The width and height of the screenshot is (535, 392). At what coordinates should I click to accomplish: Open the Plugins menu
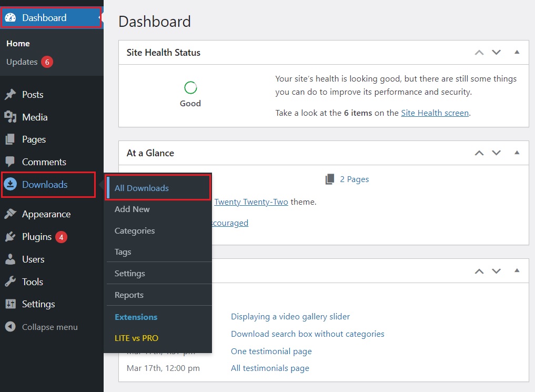tap(52, 237)
